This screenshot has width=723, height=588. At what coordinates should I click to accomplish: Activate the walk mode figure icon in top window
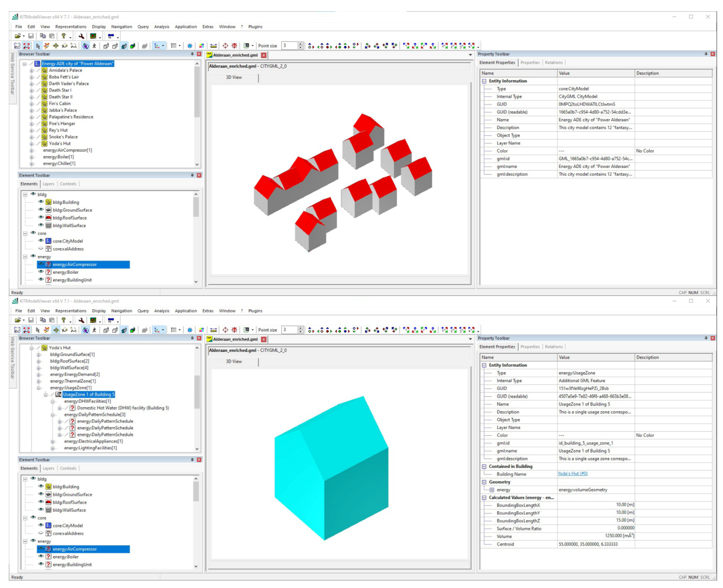pos(94,46)
